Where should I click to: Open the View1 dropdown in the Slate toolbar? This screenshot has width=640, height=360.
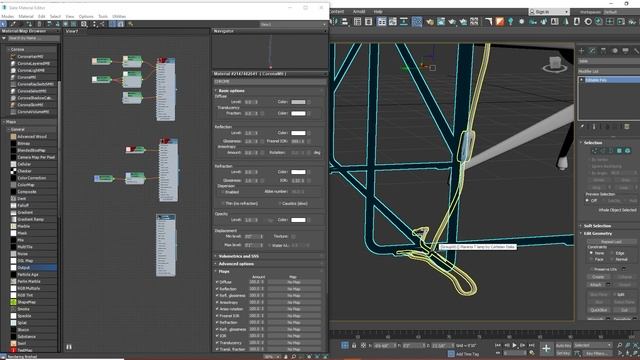point(293,24)
